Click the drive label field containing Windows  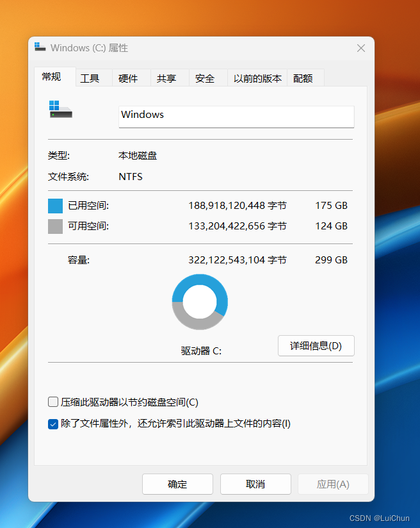(236, 117)
